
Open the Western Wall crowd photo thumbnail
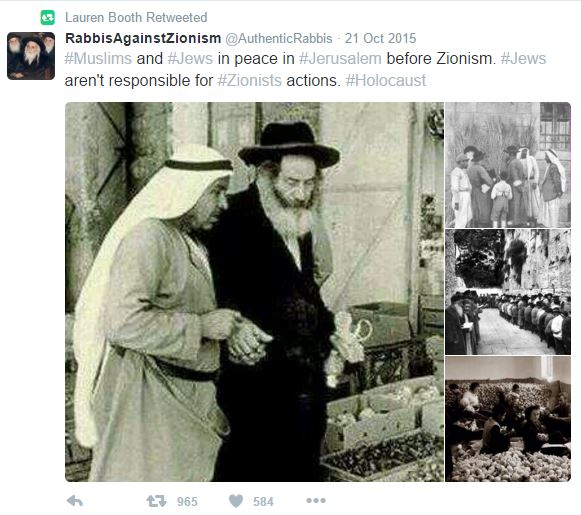pos(508,292)
